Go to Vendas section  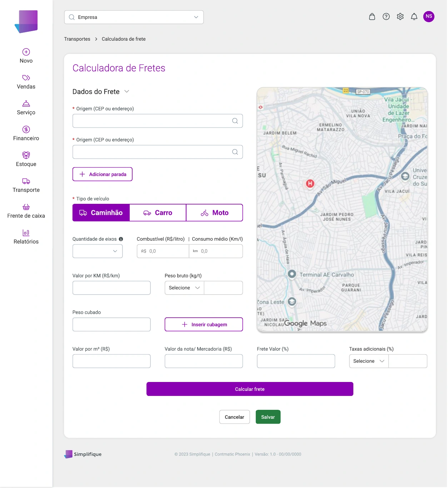(x=26, y=82)
